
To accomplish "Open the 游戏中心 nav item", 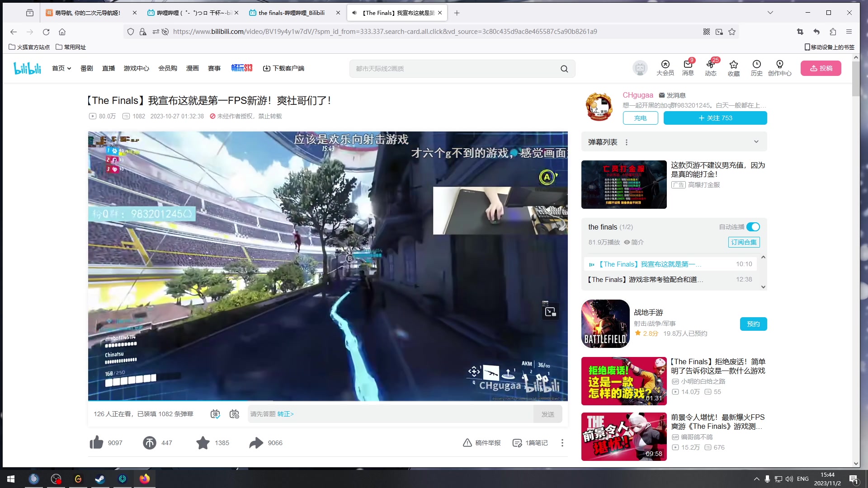I will point(137,68).
